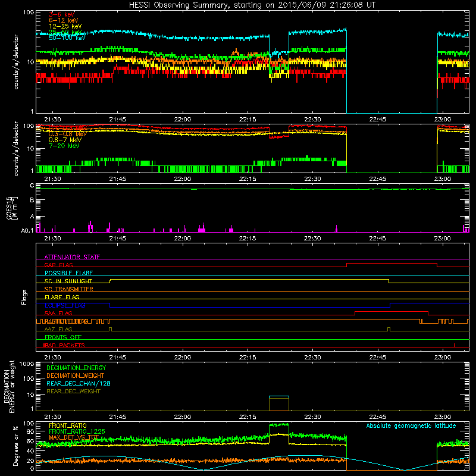Select the cyan 50-100 keV legend label
476x476 pixels.
pyautogui.click(x=67, y=37)
